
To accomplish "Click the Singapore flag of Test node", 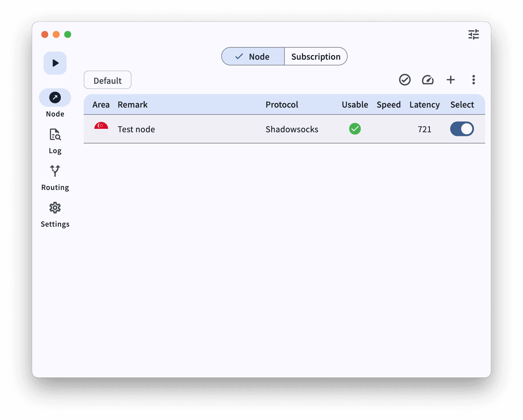I will [101, 129].
